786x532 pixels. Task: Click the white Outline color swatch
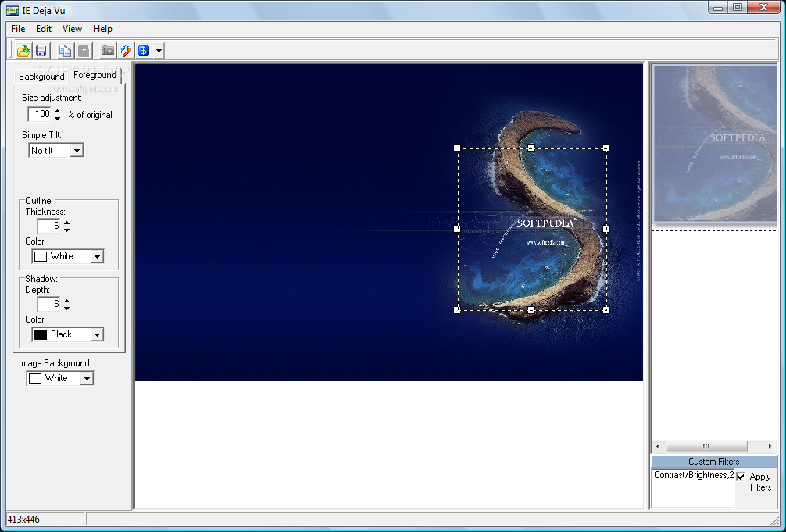point(41,256)
